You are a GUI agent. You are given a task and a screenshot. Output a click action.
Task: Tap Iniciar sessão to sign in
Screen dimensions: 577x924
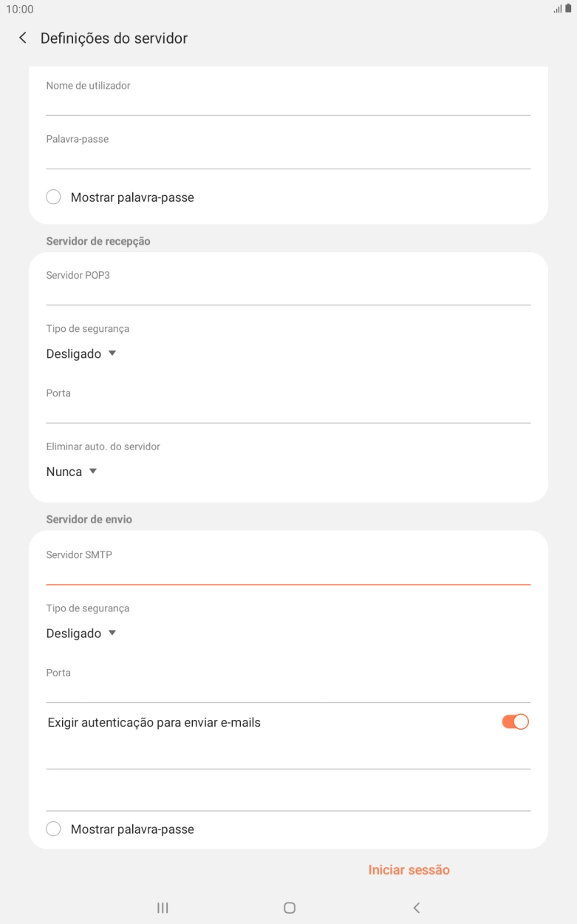click(x=409, y=869)
